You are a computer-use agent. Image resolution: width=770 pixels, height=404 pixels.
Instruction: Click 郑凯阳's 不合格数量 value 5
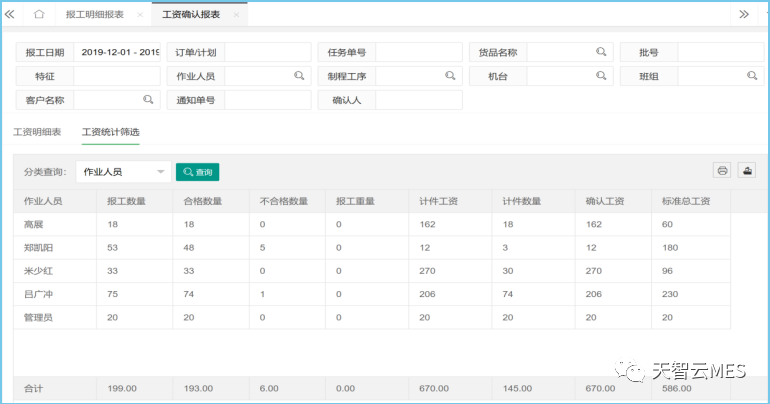(x=262, y=248)
